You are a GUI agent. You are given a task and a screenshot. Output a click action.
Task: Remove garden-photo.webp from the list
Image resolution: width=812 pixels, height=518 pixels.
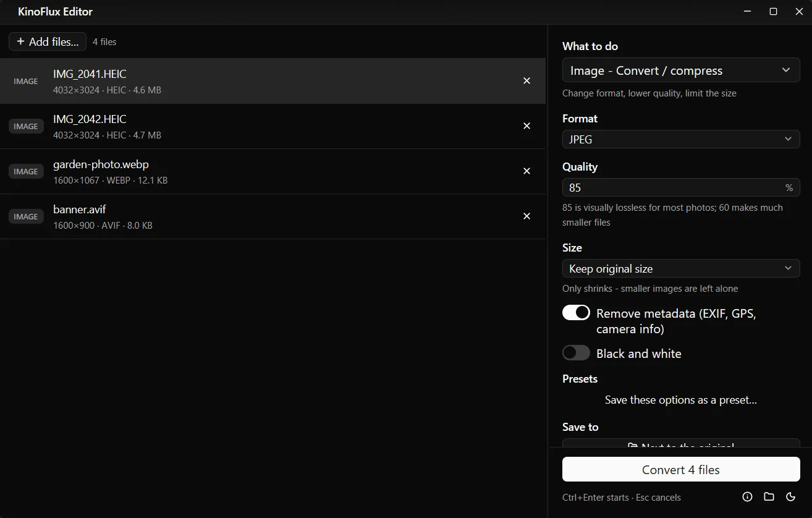(527, 171)
